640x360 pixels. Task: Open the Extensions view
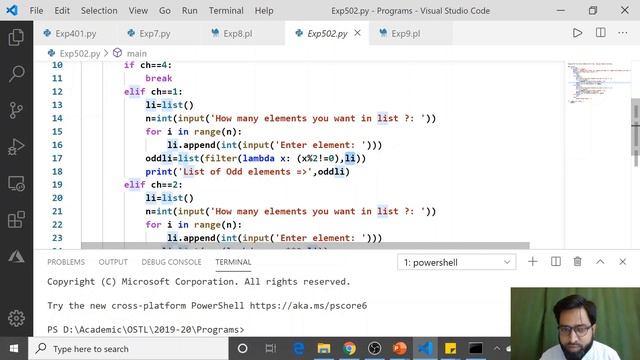point(16,220)
